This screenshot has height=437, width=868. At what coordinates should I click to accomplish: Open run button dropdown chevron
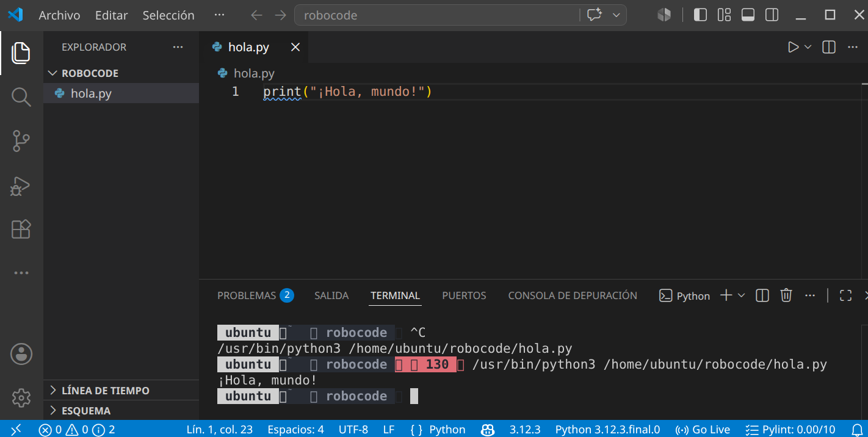click(808, 47)
